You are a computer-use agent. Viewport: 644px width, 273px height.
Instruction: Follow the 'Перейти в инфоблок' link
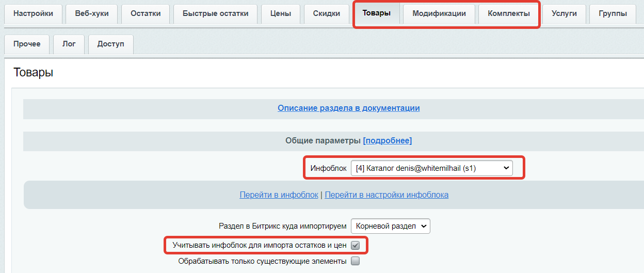(279, 195)
